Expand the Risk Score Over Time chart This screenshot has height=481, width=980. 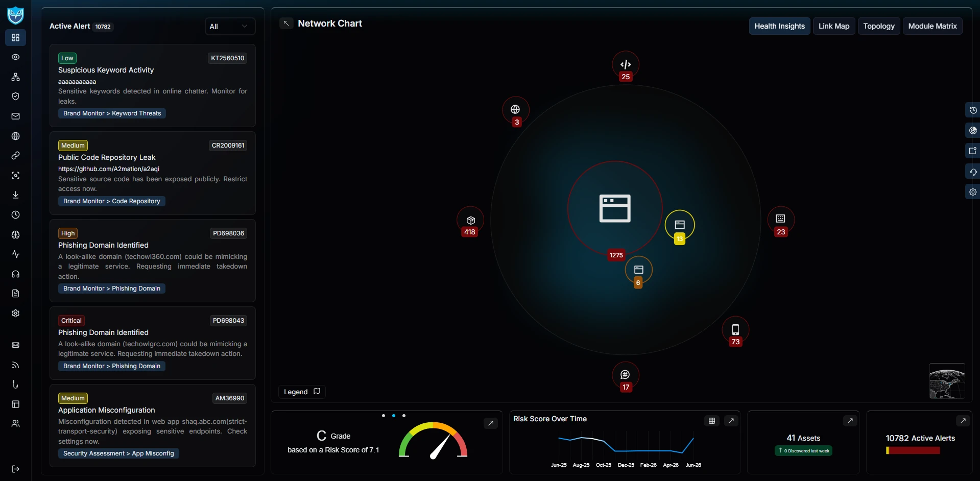point(731,421)
